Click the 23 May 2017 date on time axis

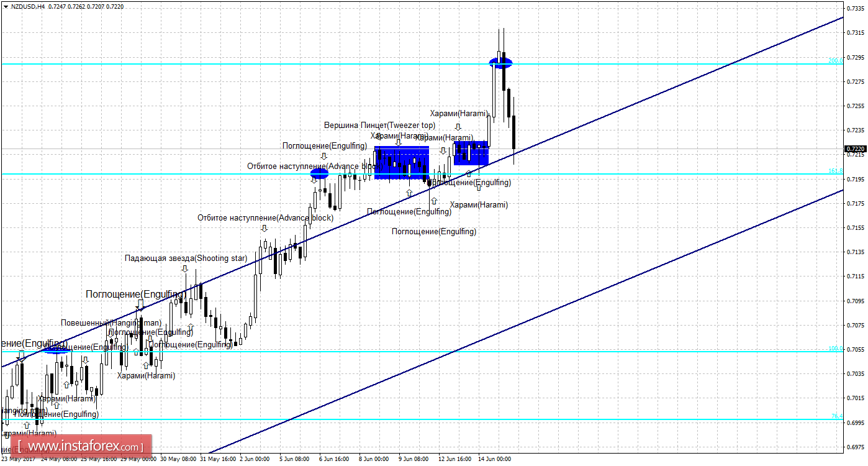pyautogui.click(x=19, y=459)
